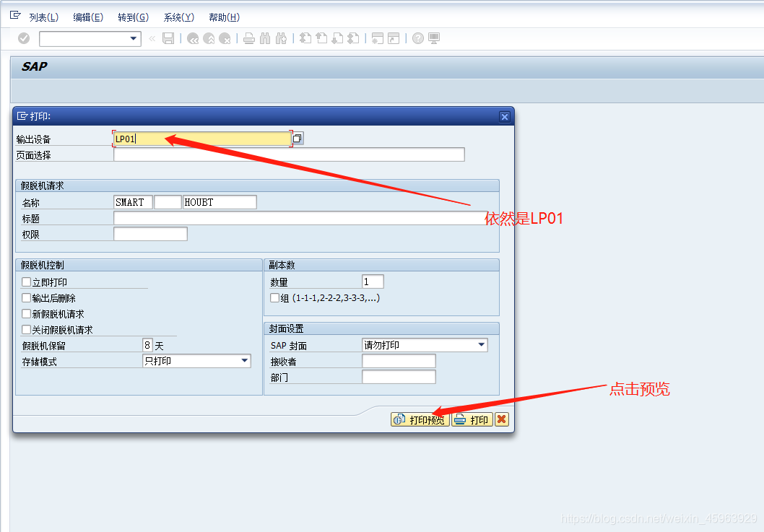Click the Previous Page icon
Viewport: 764px width, 532px height.
pos(321,38)
